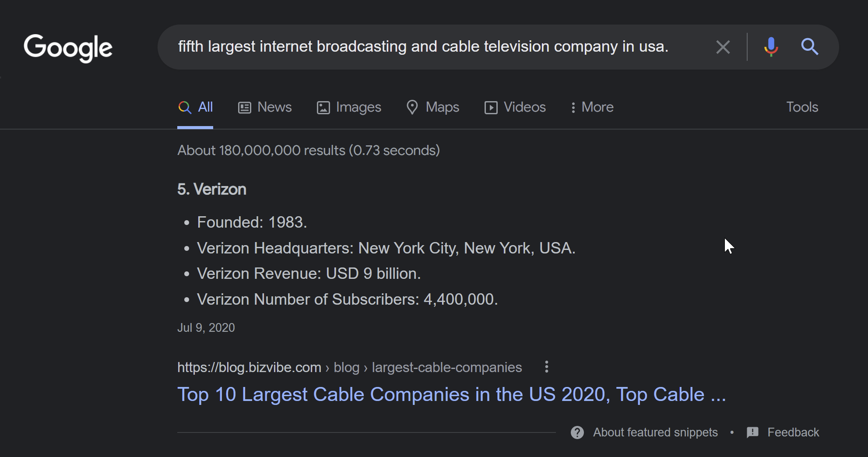Clear the search query with X icon
The height and width of the screenshot is (457, 868).
point(723,47)
